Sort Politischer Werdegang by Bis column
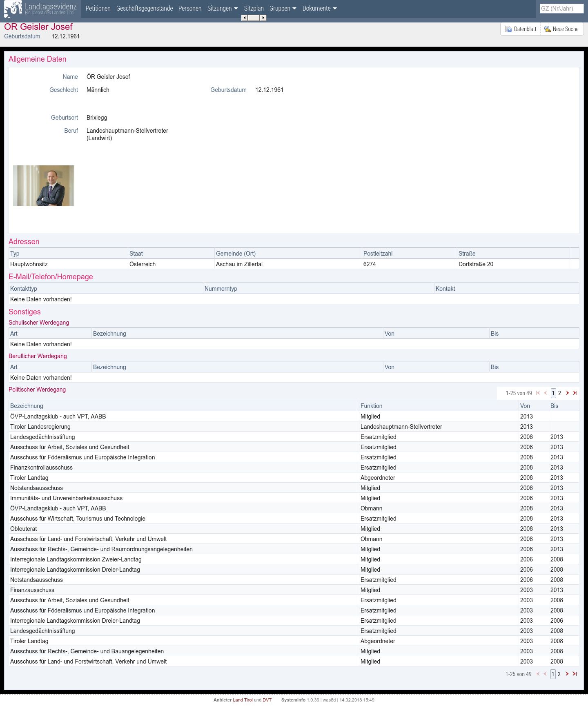Image resolution: width=588 pixels, height=706 pixels. (x=564, y=406)
